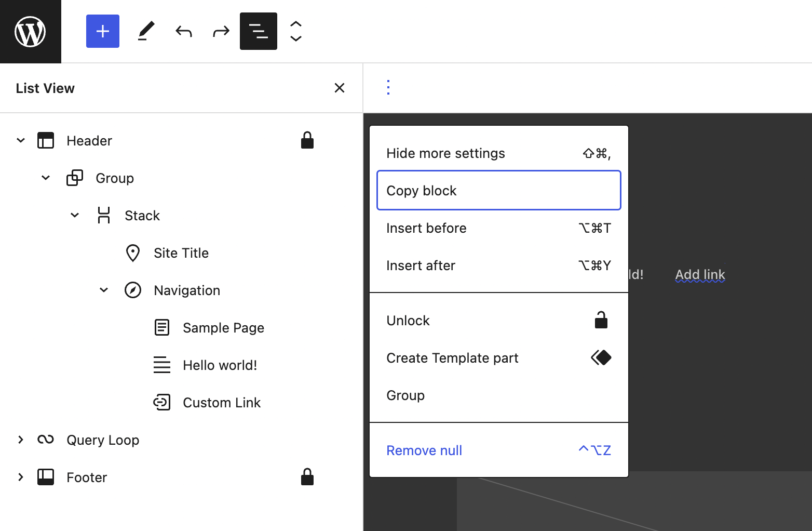Click the up/down block mover arrows

point(296,31)
